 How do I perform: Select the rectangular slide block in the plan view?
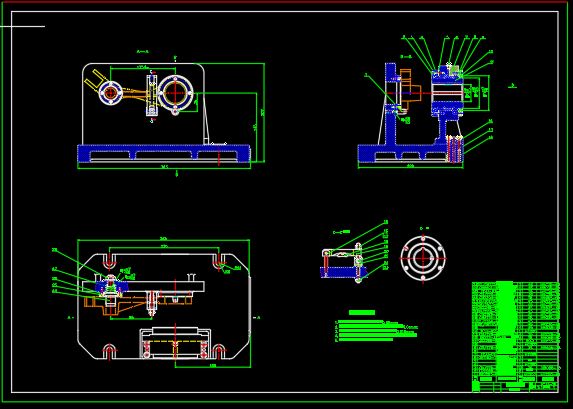click(175, 343)
